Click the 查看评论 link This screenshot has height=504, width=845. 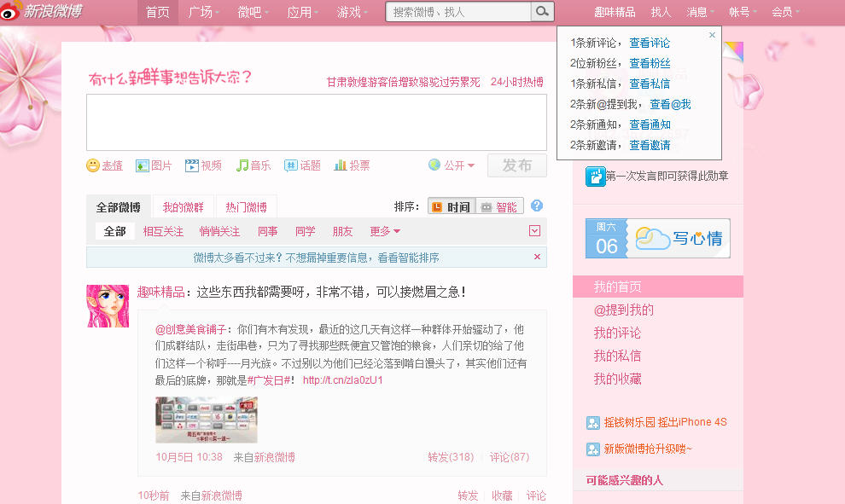(650, 43)
